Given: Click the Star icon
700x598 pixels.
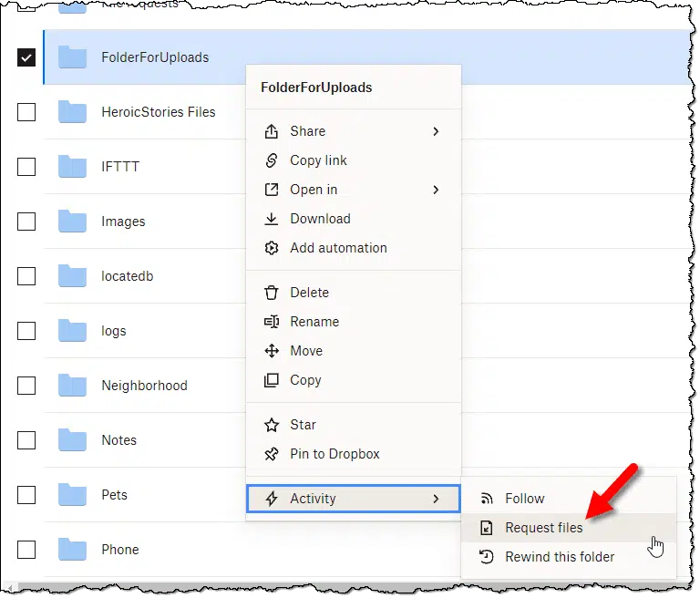Looking at the screenshot, I should tap(272, 426).
